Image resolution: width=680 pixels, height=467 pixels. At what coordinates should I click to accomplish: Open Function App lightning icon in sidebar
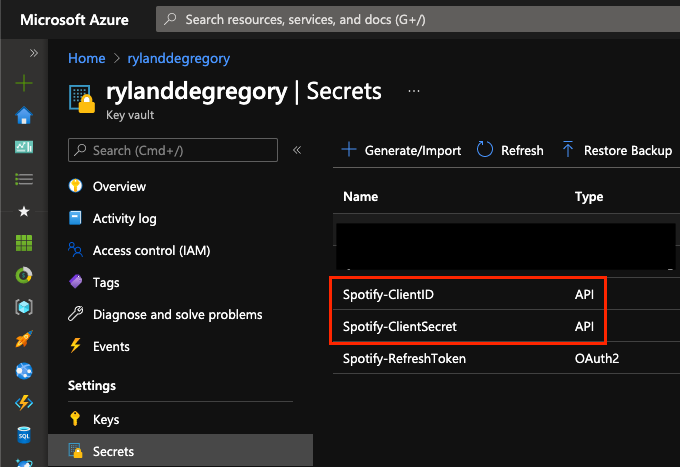click(x=24, y=403)
